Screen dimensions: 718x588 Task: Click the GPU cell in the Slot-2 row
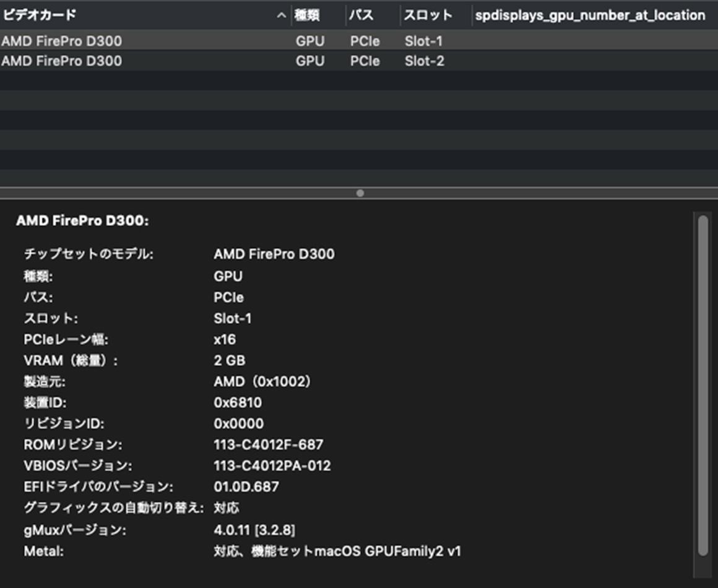tap(310, 61)
